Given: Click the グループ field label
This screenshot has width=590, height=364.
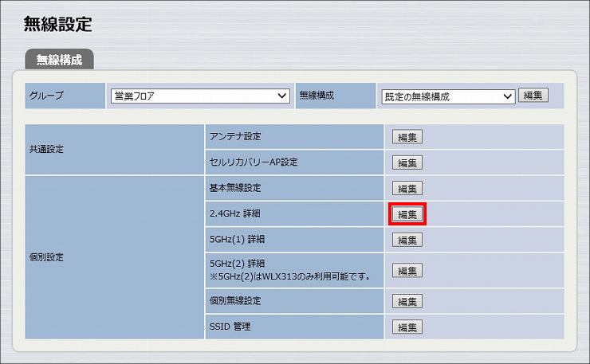Looking at the screenshot, I should click(x=46, y=95).
